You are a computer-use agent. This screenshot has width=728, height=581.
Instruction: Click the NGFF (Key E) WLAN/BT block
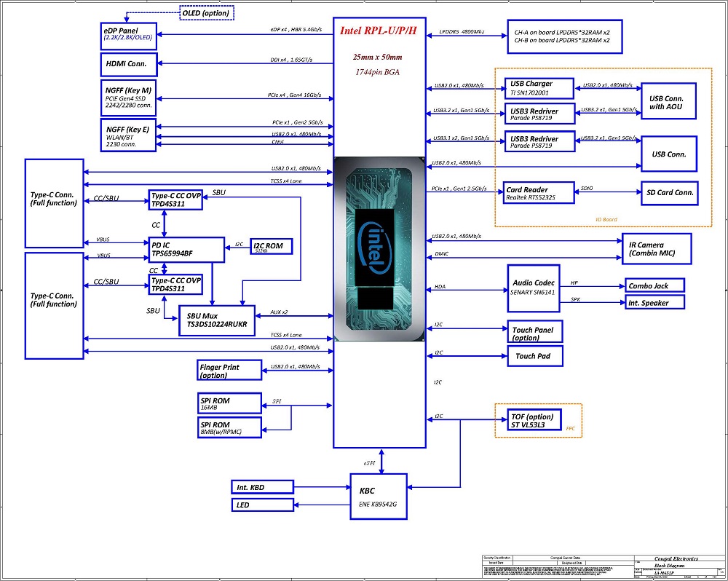127,135
